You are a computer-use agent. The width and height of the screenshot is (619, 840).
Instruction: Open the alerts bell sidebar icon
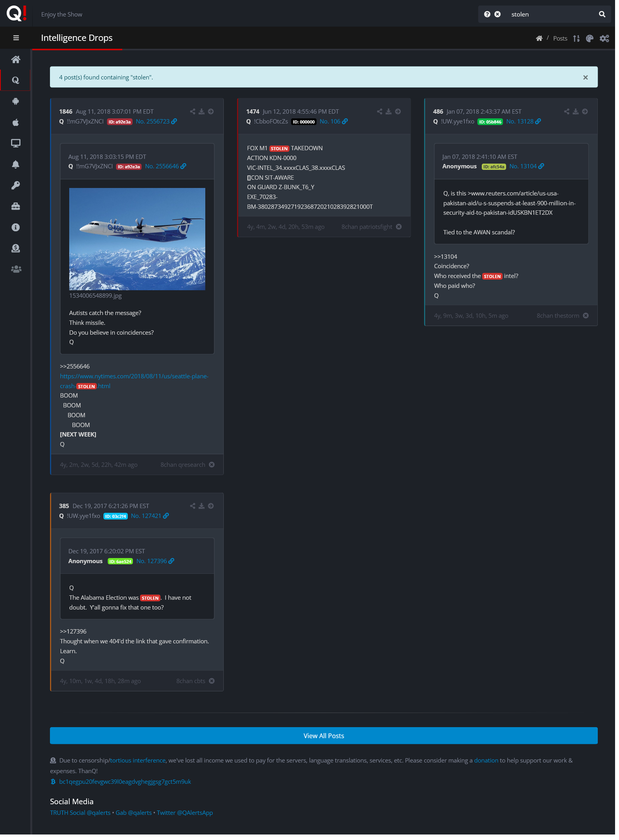pyautogui.click(x=16, y=164)
